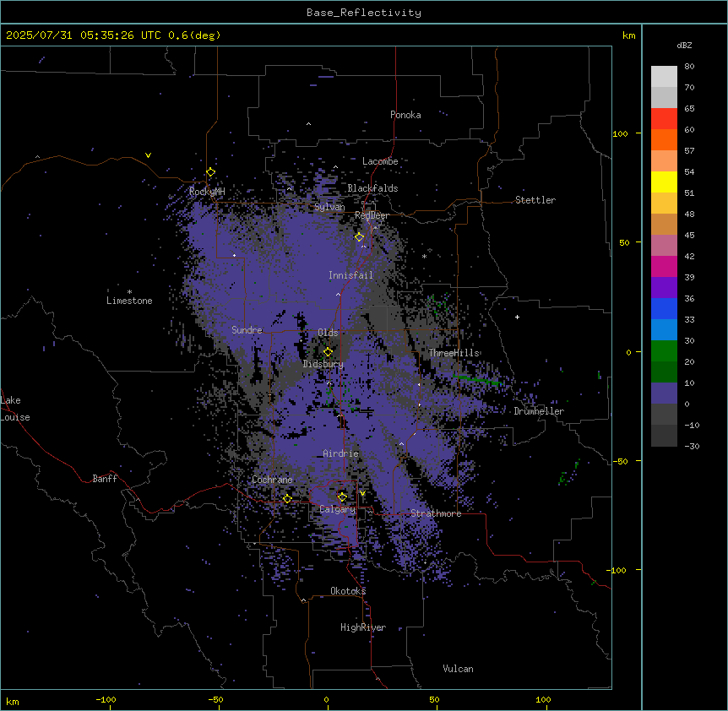
Task: Pick the bright green 30-20 dBZ swatch
Action: [664, 351]
